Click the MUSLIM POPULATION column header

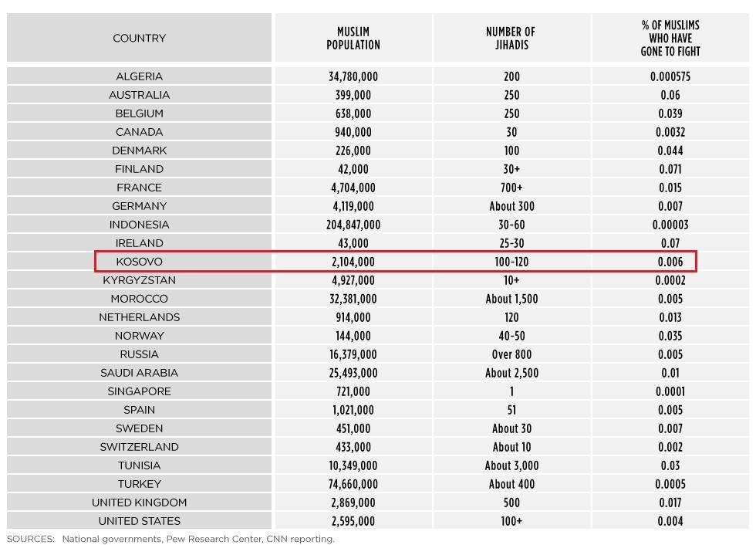click(x=353, y=38)
